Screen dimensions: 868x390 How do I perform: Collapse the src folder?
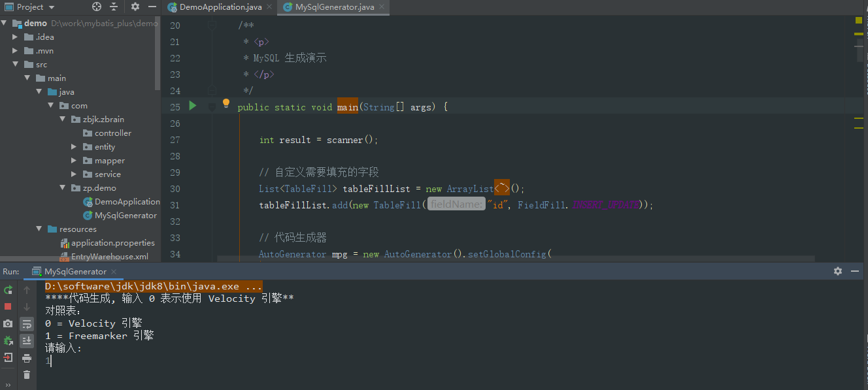point(15,64)
